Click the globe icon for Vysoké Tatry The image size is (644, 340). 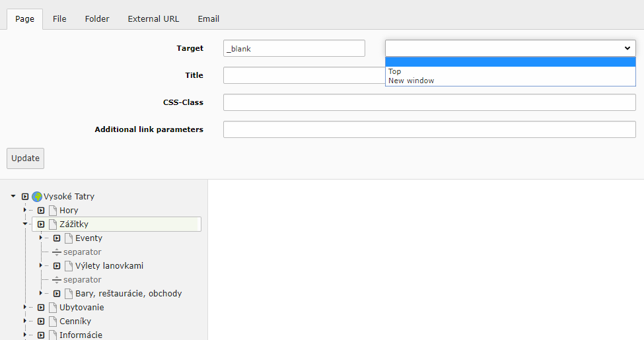click(37, 196)
